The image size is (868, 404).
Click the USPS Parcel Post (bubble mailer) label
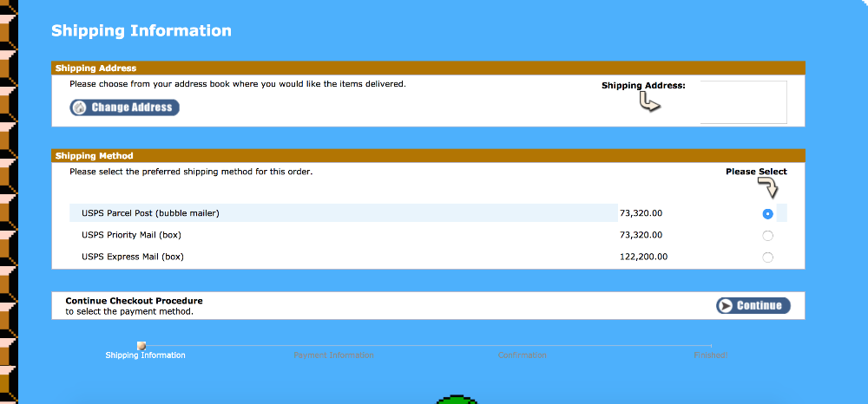tap(150, 213)
